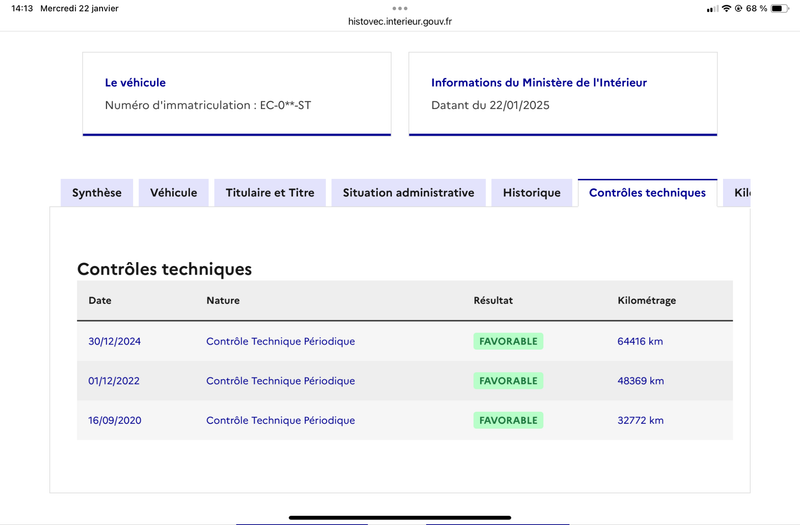Click the FAVORABLE badge for 01/12/2022
The image size is (800, 525).
(508, 381)
